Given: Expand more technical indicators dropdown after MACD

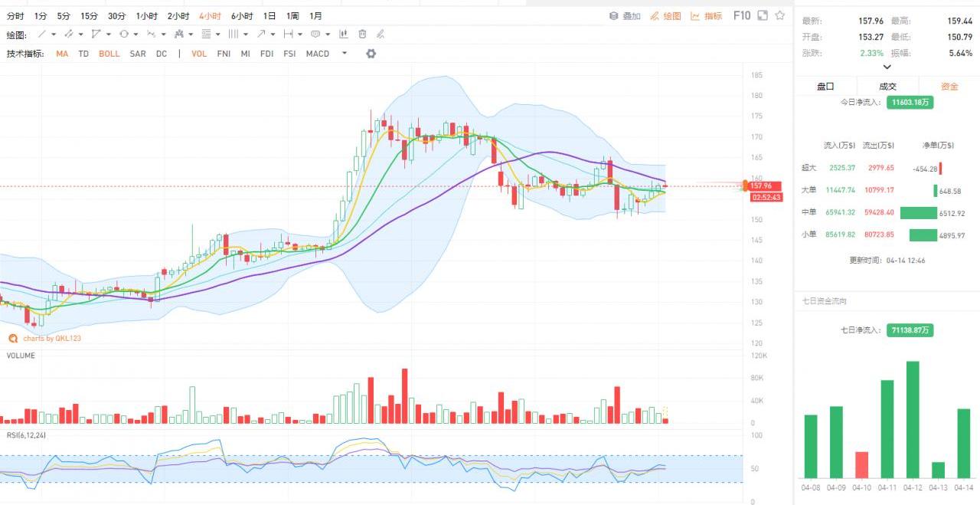Looking at the screenshot, I should [345, 54].
